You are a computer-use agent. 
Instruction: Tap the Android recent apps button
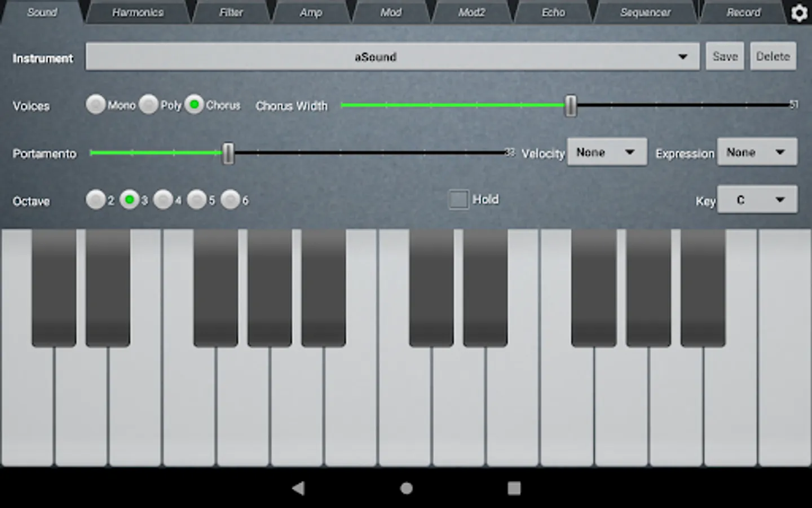click(x=514, y=488)
